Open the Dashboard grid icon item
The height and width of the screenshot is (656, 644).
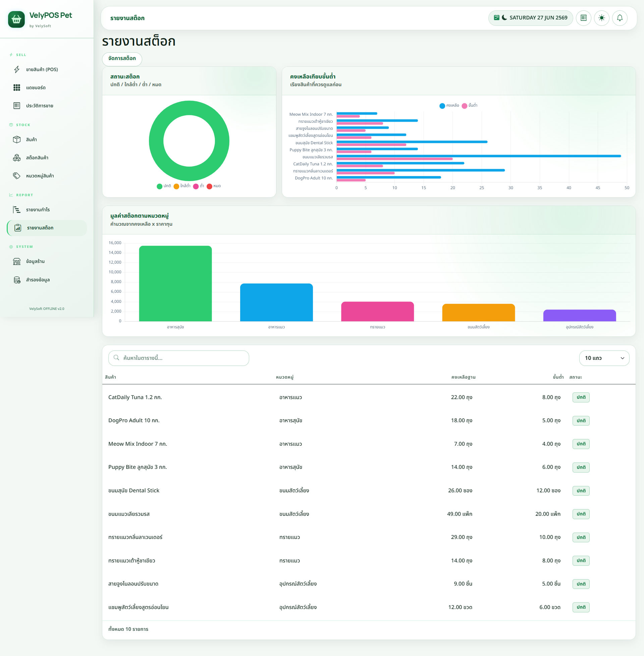[x=47, y=88]
